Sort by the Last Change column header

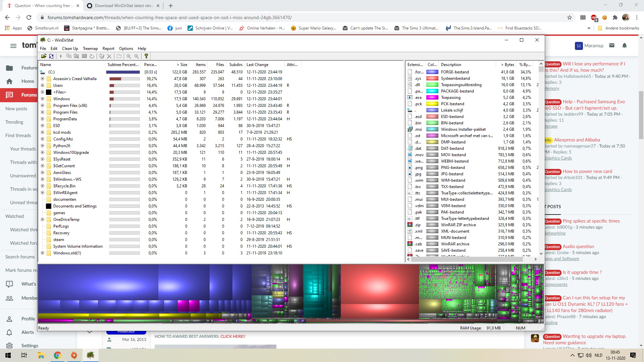point(264,65)
